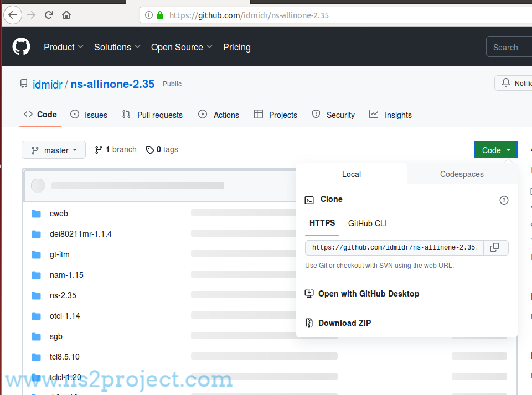
Task: Click the repository icon beside idmidr
Action: tap(24, 84)
